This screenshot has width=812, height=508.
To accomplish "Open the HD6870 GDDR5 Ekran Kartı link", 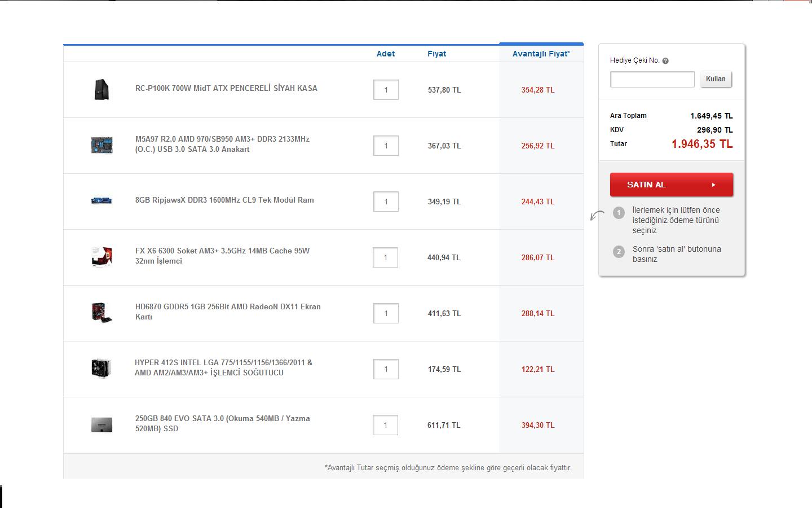I will pos(228,312).
